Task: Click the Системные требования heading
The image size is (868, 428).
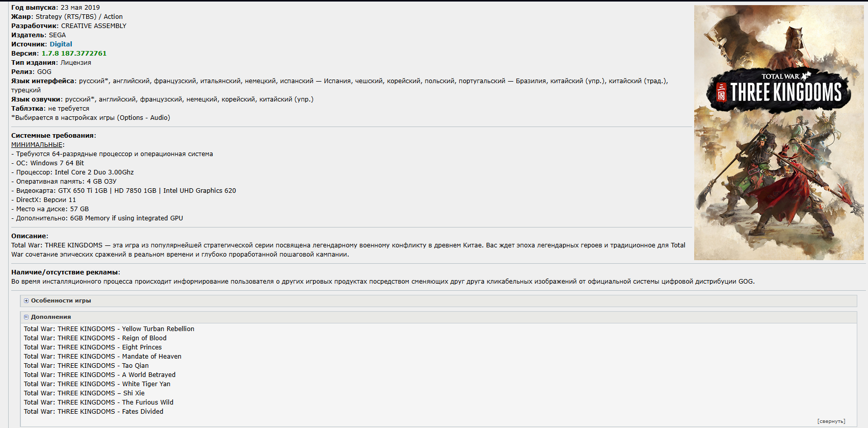Action: coord(52,136)
